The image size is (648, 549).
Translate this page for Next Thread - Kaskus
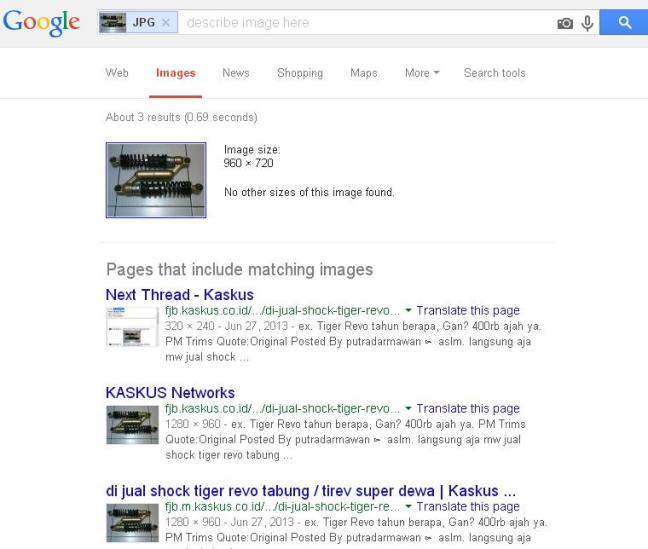tap(468, 310)
